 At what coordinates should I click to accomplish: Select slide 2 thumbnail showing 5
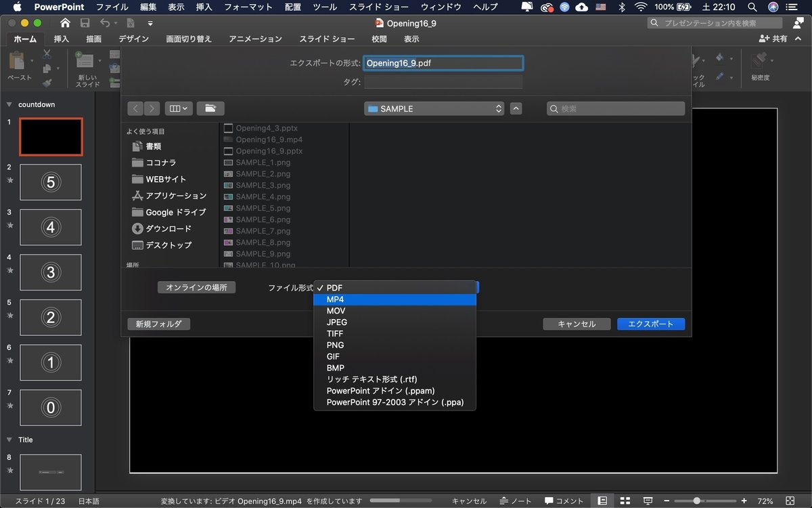[x=51, y=182]
